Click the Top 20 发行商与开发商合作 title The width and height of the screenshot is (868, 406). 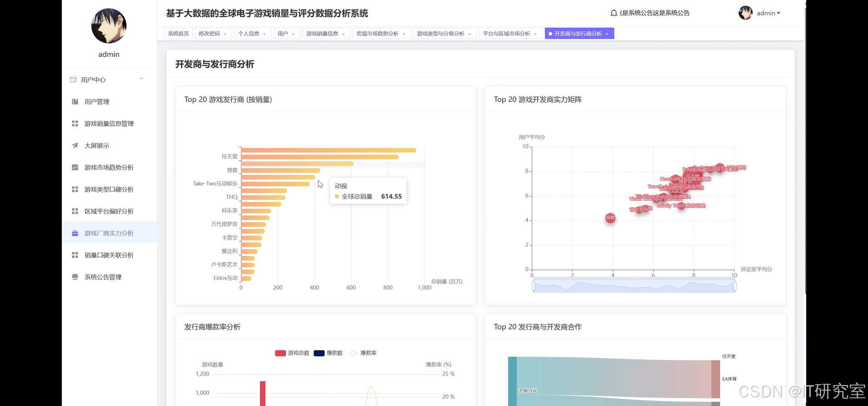[538, 327]
